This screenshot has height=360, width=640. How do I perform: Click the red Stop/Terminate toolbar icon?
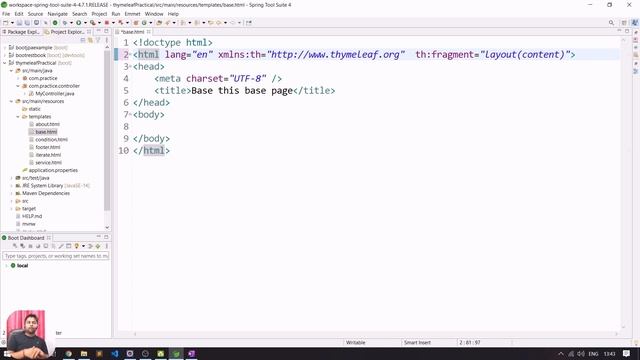coord(107,23)
